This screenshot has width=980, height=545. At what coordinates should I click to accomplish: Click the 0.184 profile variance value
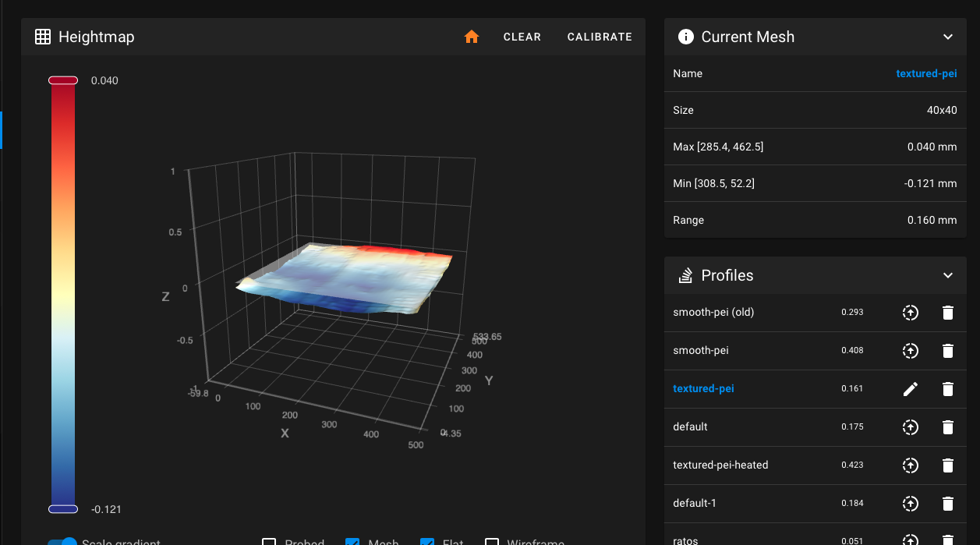point(852,503)
